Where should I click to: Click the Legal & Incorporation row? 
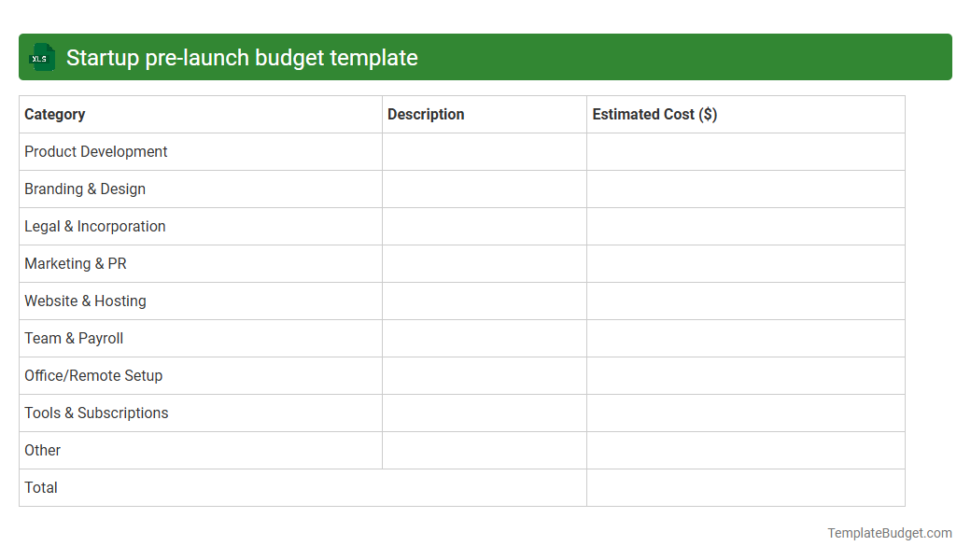pos(94,226)
